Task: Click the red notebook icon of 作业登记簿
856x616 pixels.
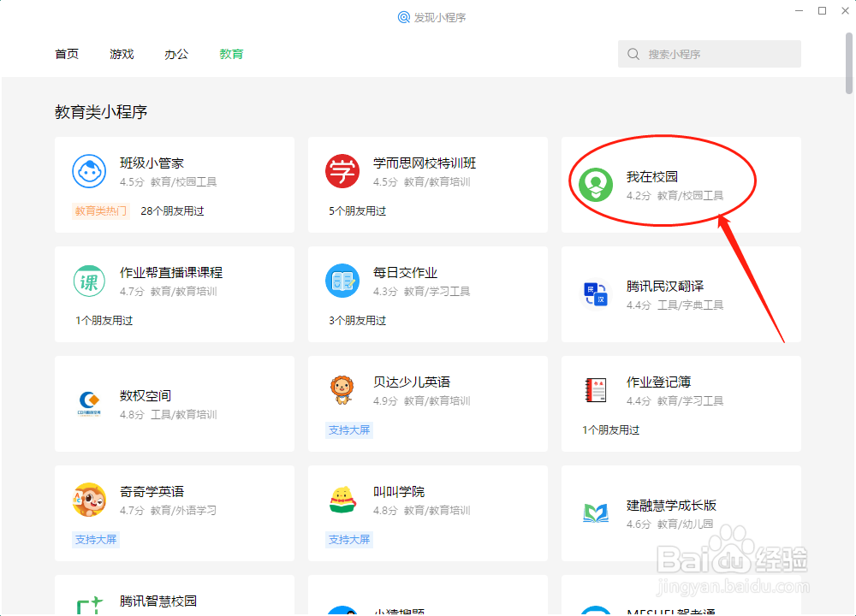Action: click(596, 390)
